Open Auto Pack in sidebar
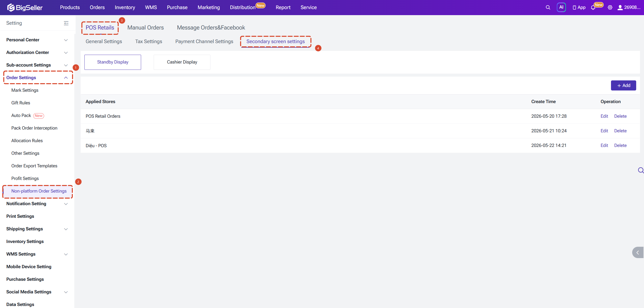The image size is (644, 308). [x=21, y=115]
